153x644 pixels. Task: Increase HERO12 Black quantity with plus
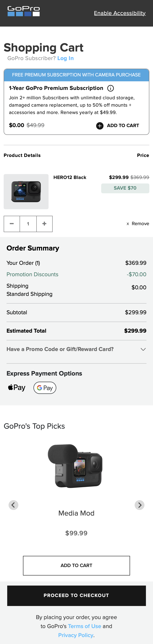[x=44, y=224]
